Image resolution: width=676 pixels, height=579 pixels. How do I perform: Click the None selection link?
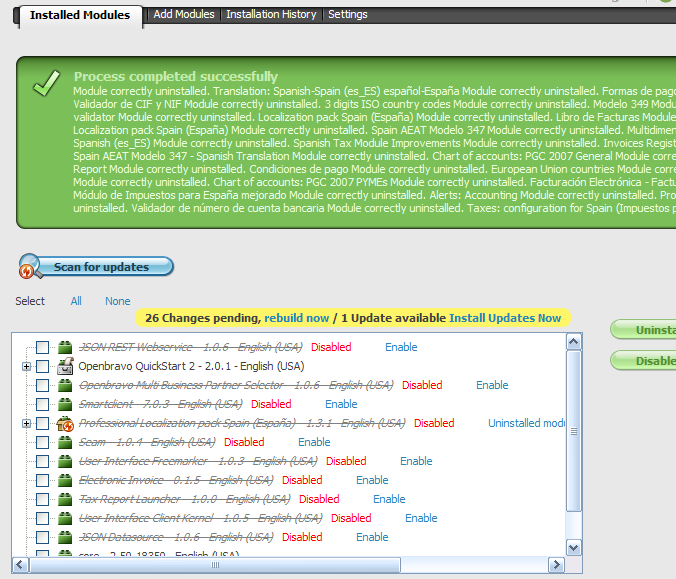pyautogui.click(x=117, y=301)
